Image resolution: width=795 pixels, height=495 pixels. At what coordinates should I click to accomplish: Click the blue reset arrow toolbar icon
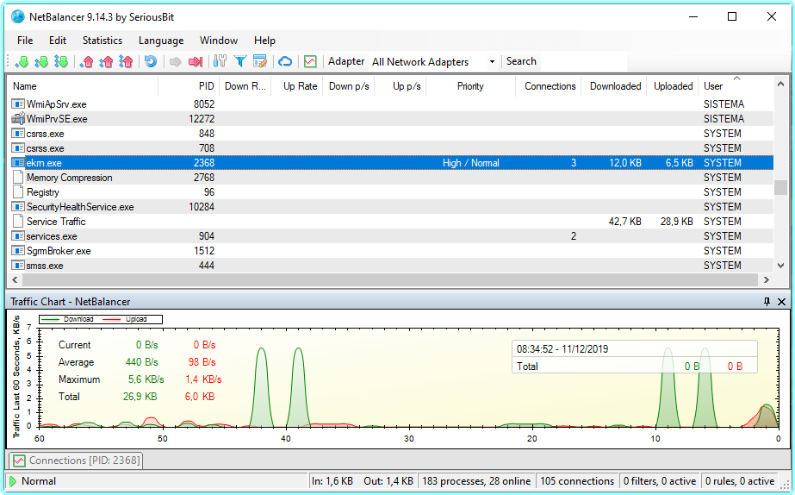pyautogui.click(x=151, y=62)
